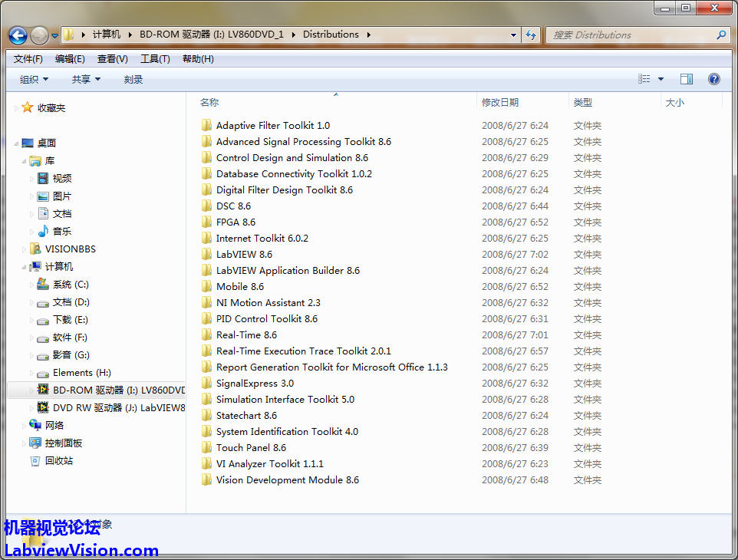Viewport: 738px width, 560px height.
Task: Select the DSC 8.6 folder icon
Action: coord(206,206)
